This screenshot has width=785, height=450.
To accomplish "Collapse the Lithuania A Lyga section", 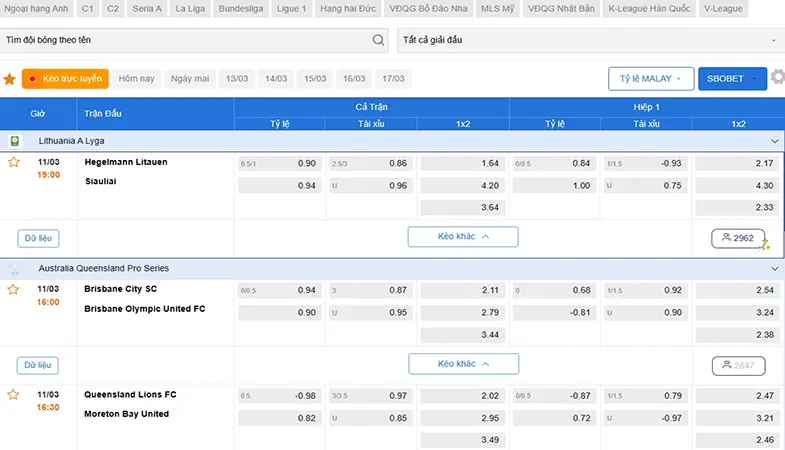I will (774, 141).
